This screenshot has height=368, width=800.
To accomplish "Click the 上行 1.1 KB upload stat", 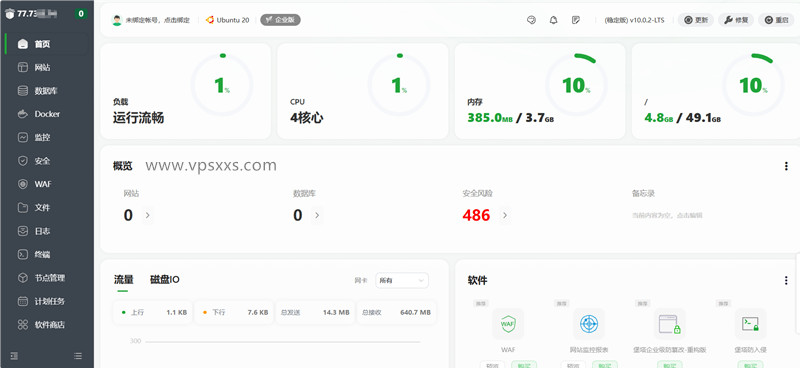I will (x=153, y=312).
